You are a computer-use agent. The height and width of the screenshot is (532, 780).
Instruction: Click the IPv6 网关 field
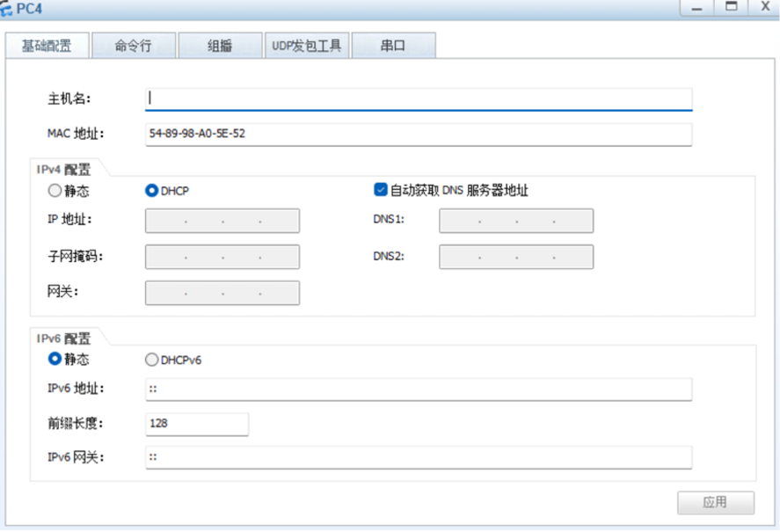pyautogui.click(x=419, y=457)
